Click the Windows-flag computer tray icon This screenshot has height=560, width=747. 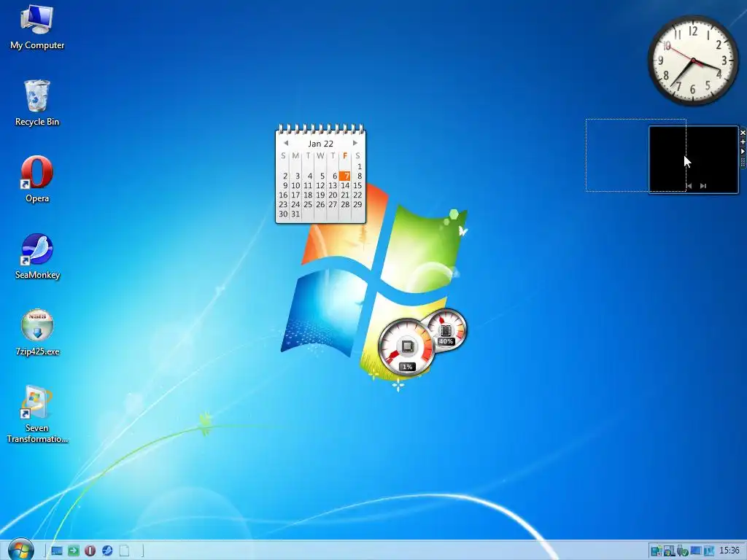click(670, 551)
